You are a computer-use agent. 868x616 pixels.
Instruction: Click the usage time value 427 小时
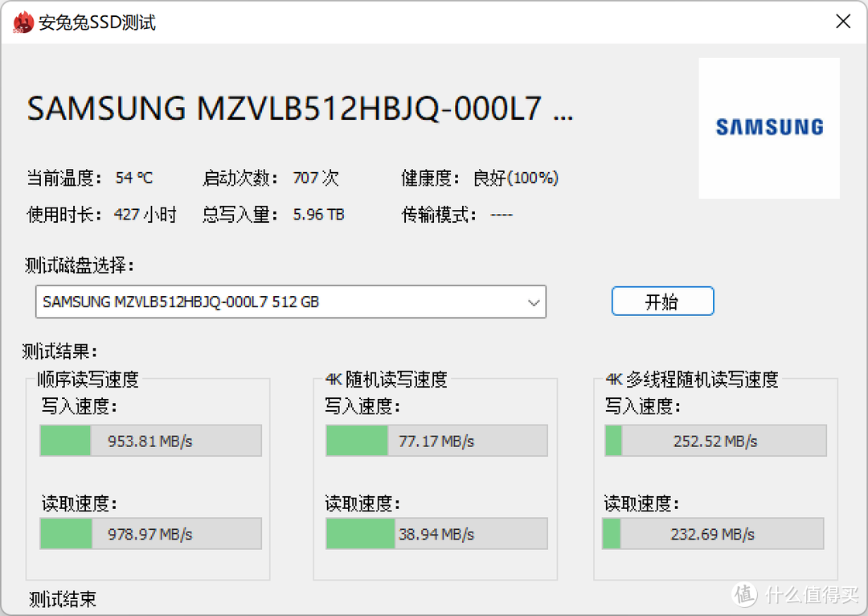pyautogui.click(x=145, y=215)
